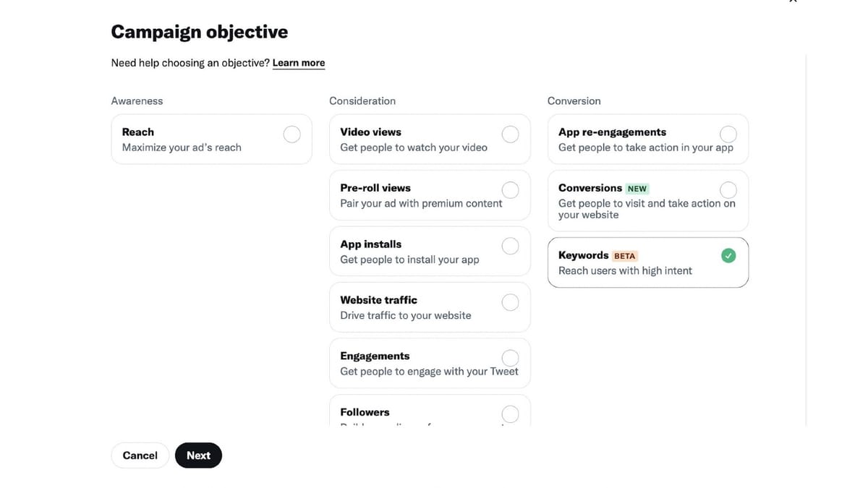Click the black Next button
The height and width of the screenshot is (488, 868).
tap(198, 455)
